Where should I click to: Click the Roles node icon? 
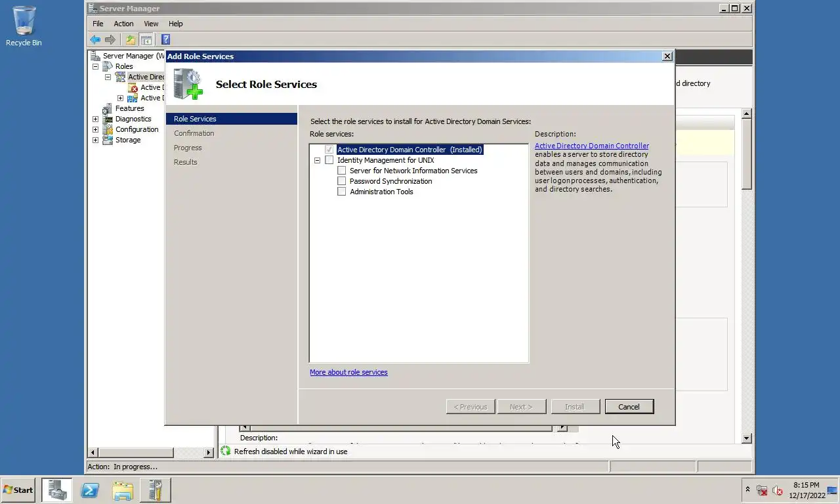pos(108,66)
